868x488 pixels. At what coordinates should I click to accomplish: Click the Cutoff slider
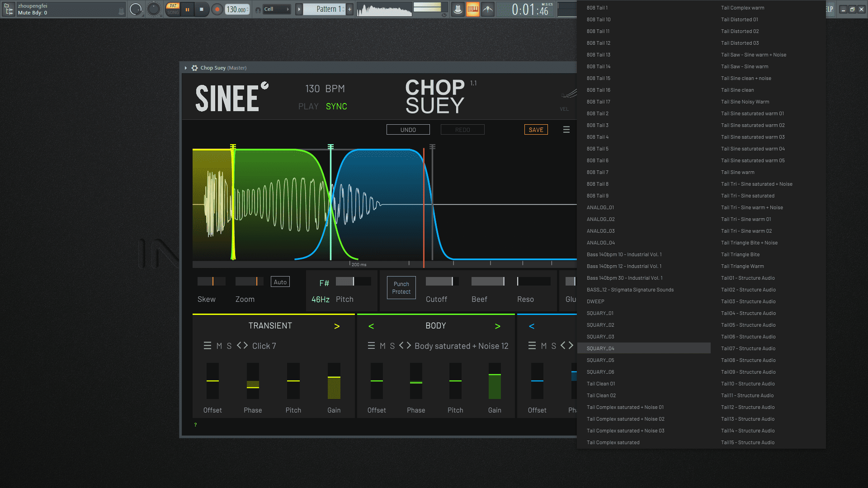442,282
